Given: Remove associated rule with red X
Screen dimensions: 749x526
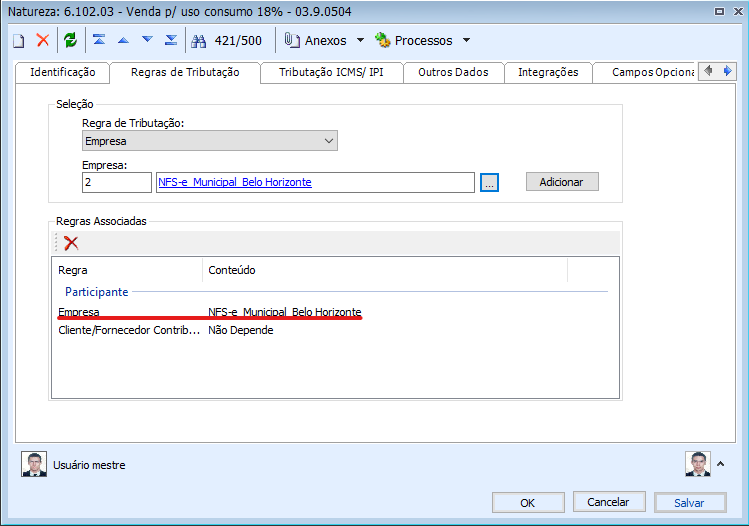Looking at the screenshot, I should (71, 243).
